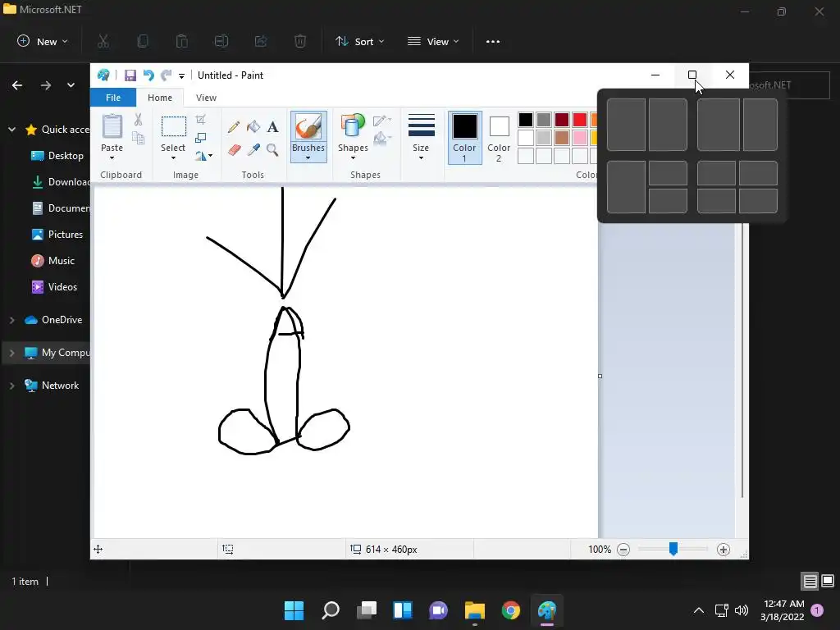Switch to the View ribbon tab
Image resolution: width=840 pixels, height=630 pixels.
(206, 98)
